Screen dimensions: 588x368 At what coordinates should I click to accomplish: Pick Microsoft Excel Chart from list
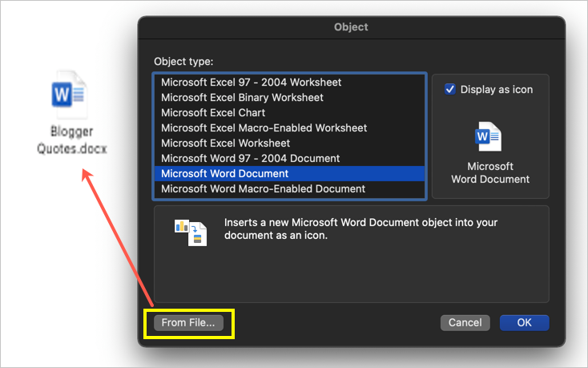[x=212, y=112]
